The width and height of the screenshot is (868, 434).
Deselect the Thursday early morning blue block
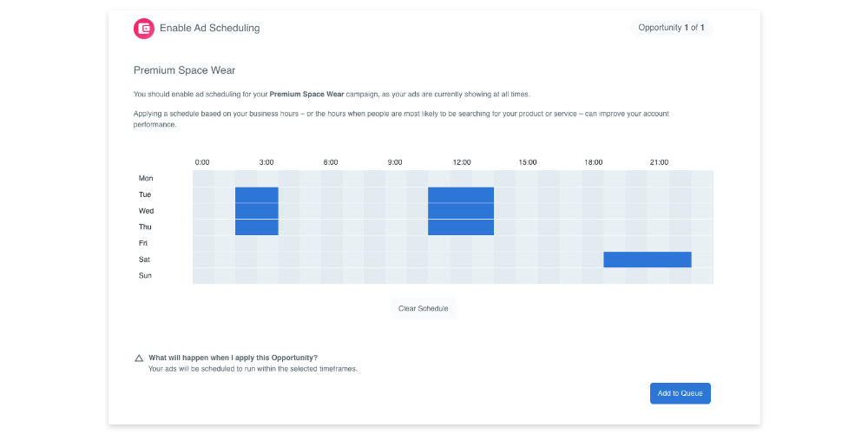click(257, 227)
